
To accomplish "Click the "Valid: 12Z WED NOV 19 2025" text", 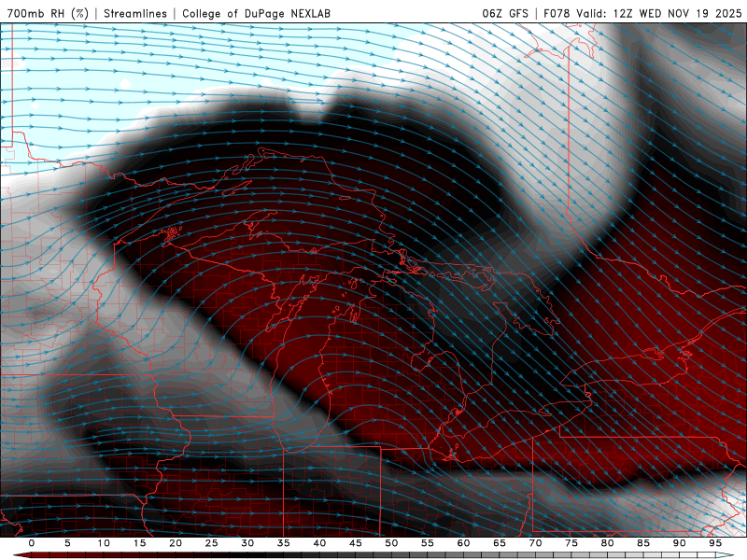I will (x=659, y=13).
